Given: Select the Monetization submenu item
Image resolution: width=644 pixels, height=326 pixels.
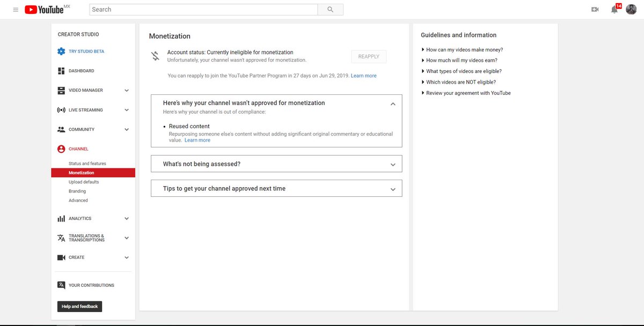Looking at the screenshot, I should point(93,173).
